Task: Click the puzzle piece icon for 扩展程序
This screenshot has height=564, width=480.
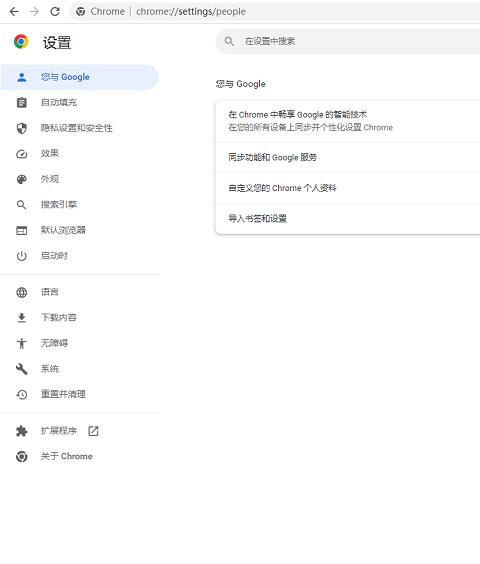Action: click(x=22, y=431)
